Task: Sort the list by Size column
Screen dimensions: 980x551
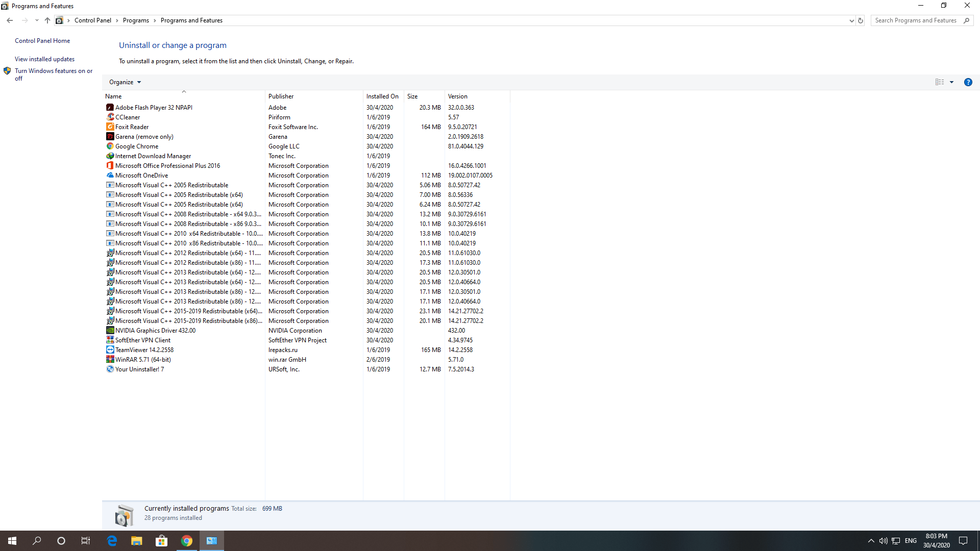Action: pos(424,96)
